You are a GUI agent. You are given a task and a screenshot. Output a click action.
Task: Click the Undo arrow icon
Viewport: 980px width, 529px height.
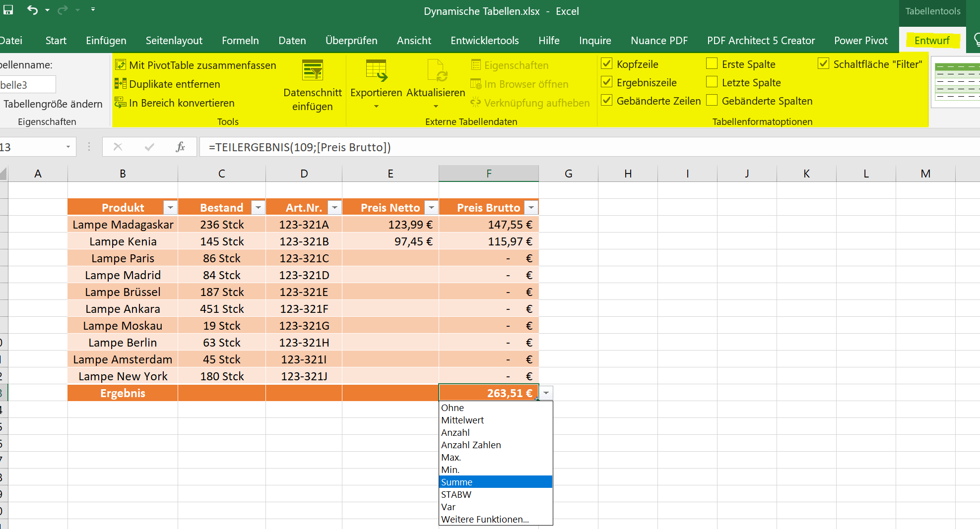[x=33, y=10]
